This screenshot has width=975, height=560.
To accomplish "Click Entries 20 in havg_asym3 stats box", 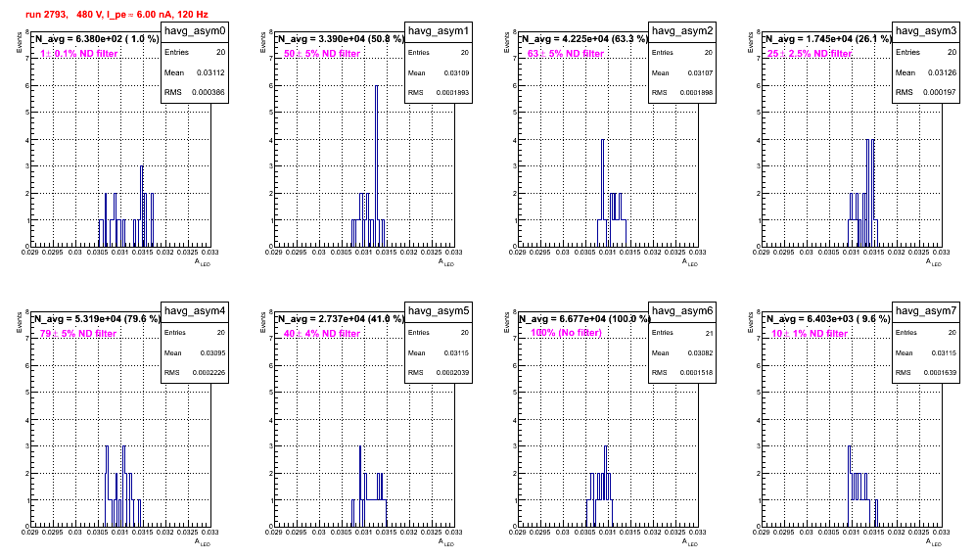I will (x=926, y=52).
